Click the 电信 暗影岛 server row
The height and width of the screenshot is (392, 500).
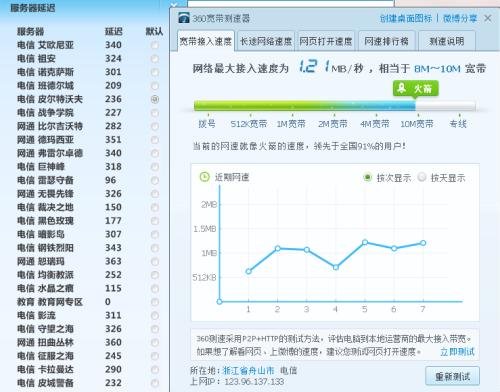[x=88, y=234]
